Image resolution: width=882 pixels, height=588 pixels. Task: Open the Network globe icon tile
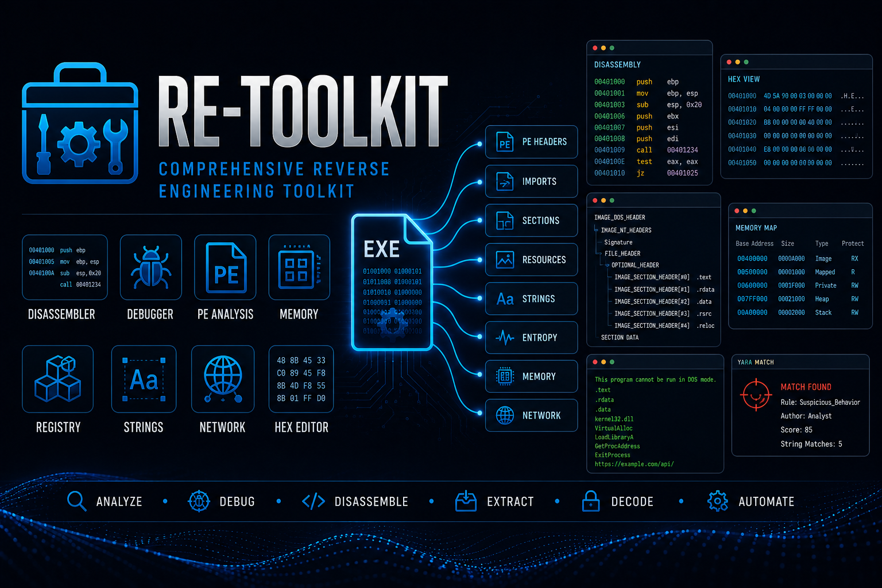coord(223,379)
